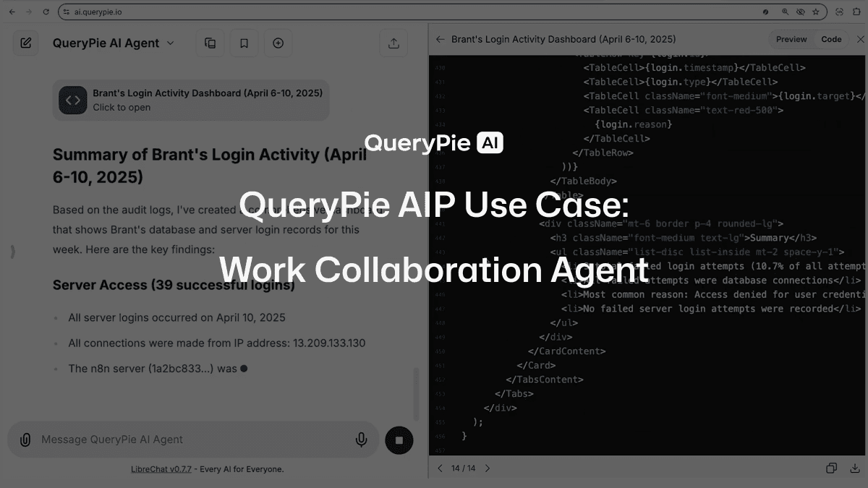Switch to the Preview tab
The width and height of the screenshot is (868, 488).
tap(791, 39)
